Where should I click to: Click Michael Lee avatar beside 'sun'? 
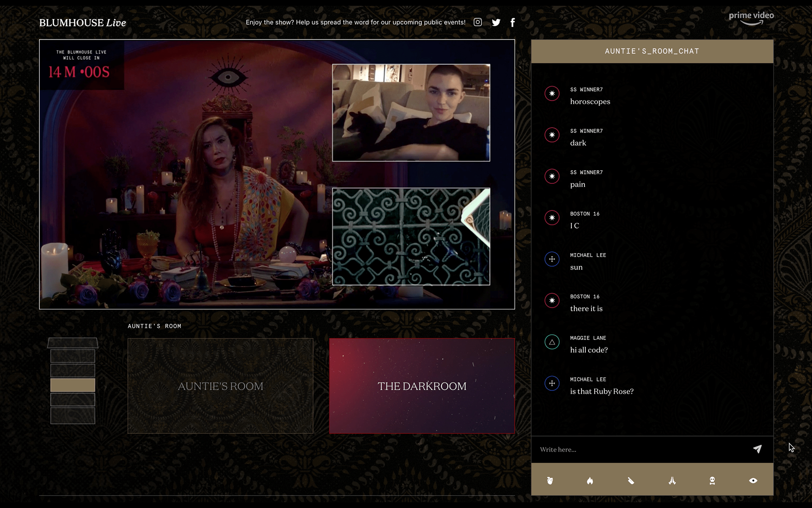552,259
